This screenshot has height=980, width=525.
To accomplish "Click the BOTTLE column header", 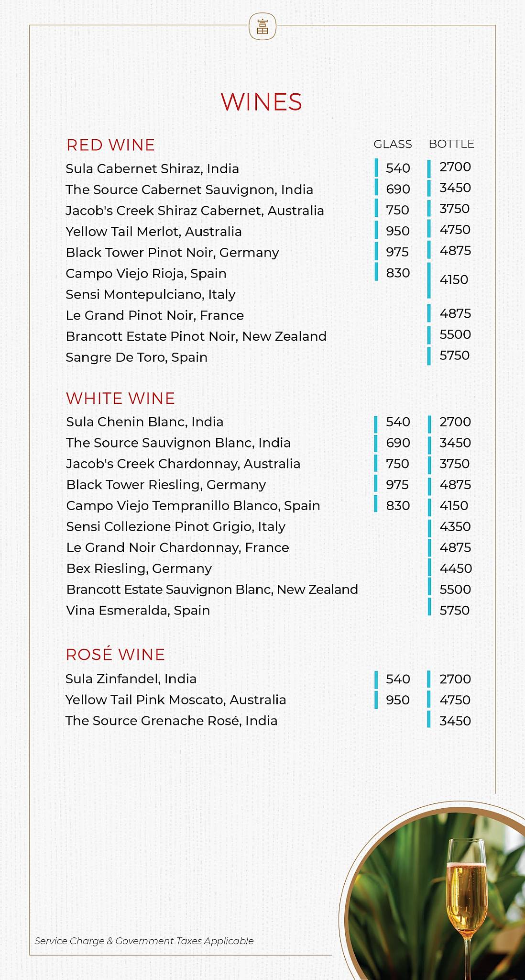I will click(451, 144).
